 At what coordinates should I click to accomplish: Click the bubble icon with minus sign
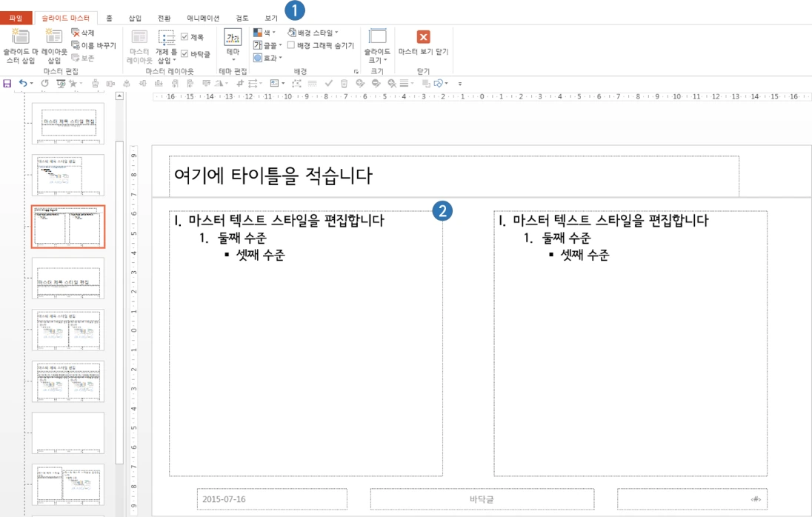pyautogui.click(x=376, y=83)
